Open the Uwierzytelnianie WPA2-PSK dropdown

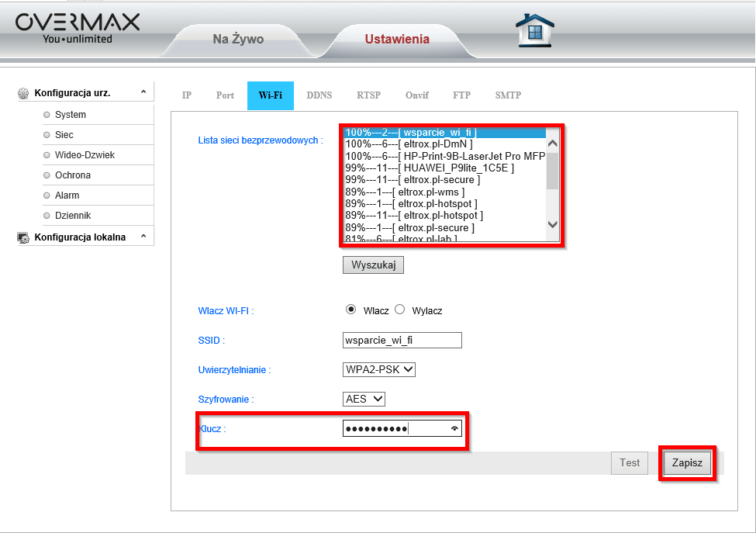click(378, 370)
